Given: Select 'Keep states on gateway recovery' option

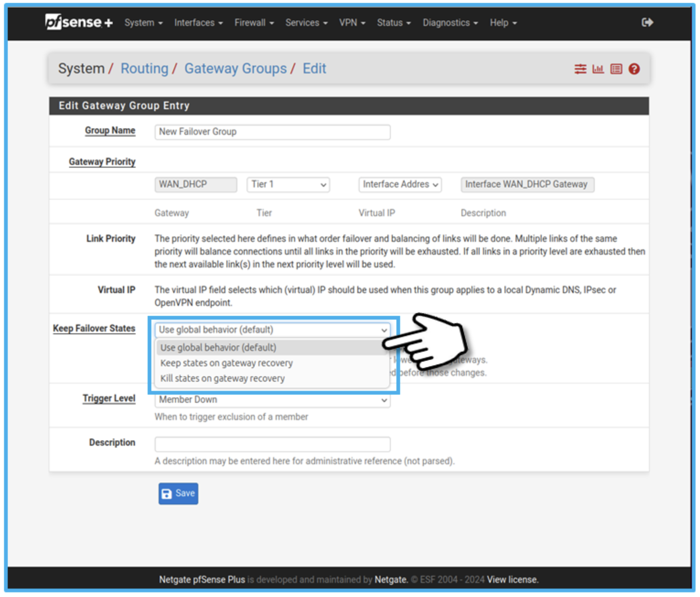Looking at the screenshot, I should (x=226, y=363).
